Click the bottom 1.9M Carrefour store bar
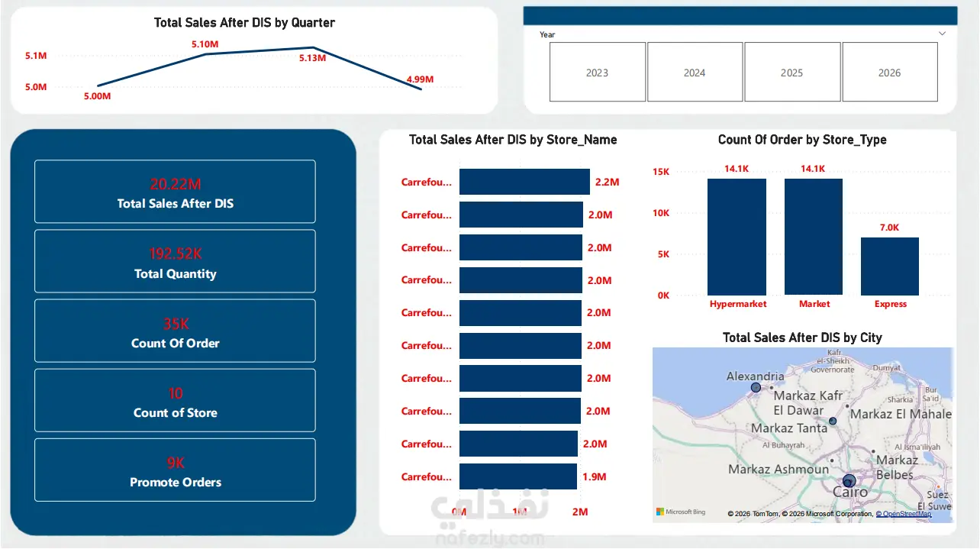The width and height of the screenshot is (980, 549). click(x=518, y=476)
